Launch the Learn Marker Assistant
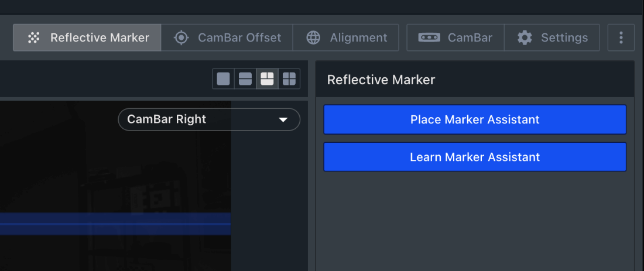Viewport: 644px width, 271px height. pos(475,157)
